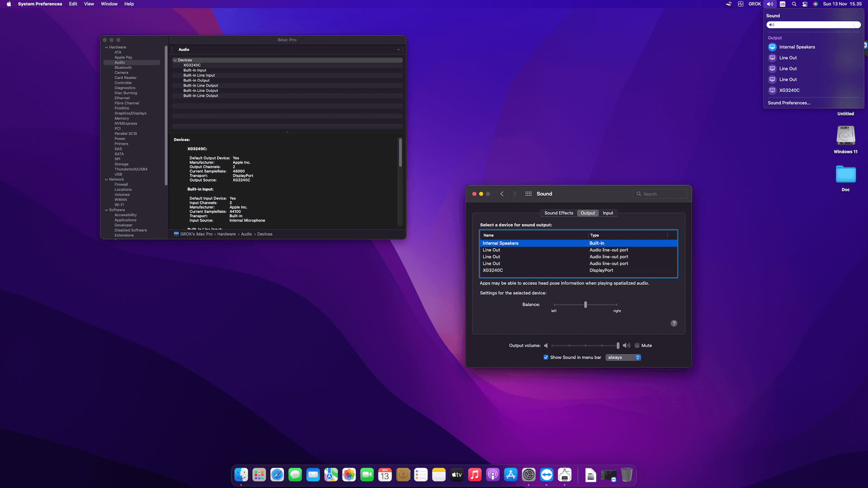The height and width of the screenshot is (488, 868).
Task: Click the Balance slider handle
Action: coord(585,305)
